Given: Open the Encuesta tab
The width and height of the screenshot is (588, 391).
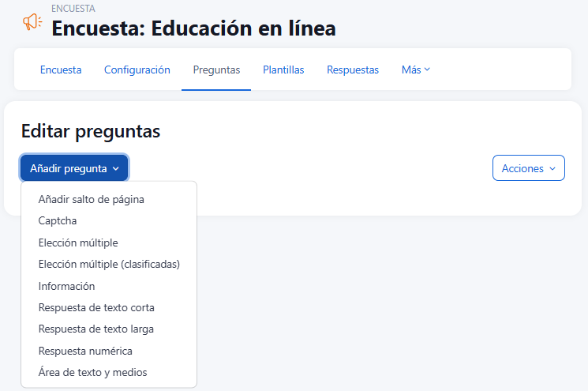Looking at the screenshot, I should tap(61, 70).
